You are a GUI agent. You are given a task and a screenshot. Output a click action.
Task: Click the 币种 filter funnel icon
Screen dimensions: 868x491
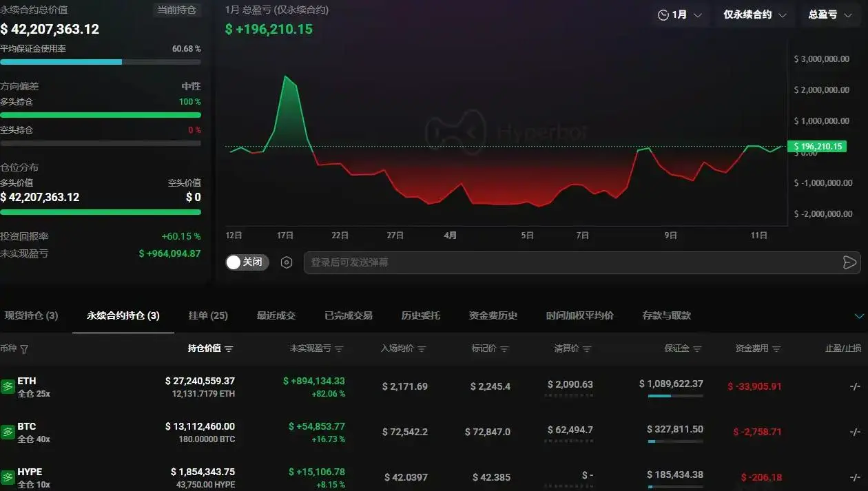point(24,349)
